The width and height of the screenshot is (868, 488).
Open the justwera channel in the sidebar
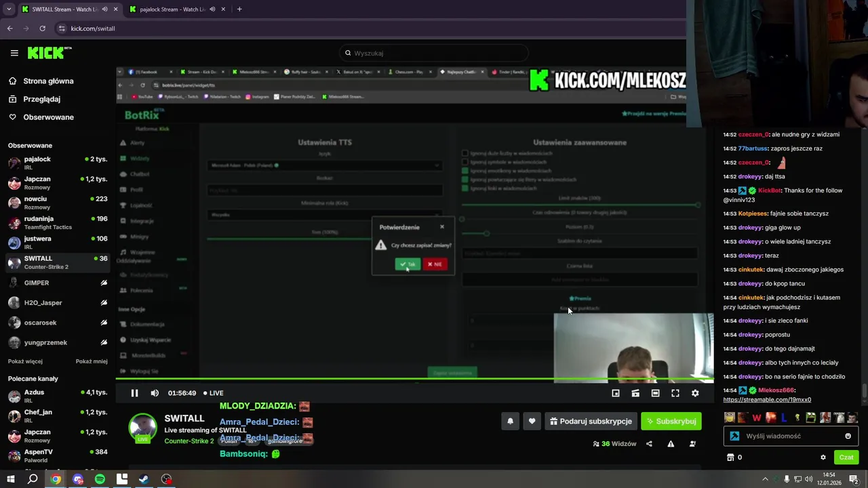[x=58, y=243]
